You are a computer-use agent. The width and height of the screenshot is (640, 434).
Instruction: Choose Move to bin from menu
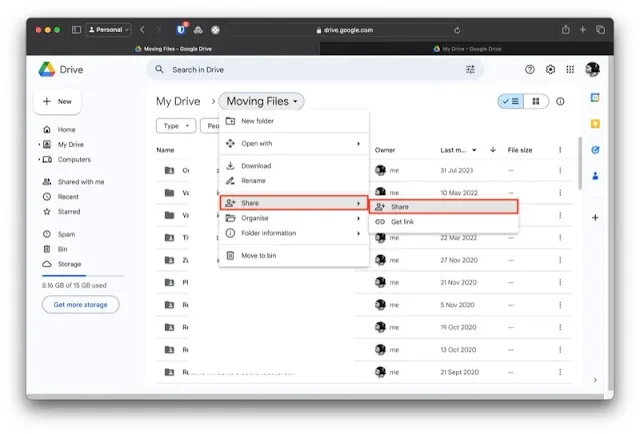pos(294,256)
